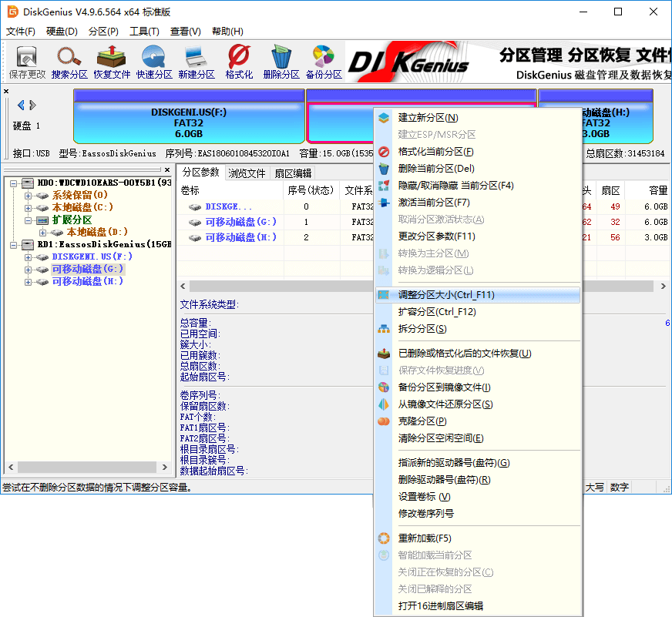The width and height of the screenshot is (672, 617).
Task: Click the 恢复文件 recover files icon
Action: [112, 62]
